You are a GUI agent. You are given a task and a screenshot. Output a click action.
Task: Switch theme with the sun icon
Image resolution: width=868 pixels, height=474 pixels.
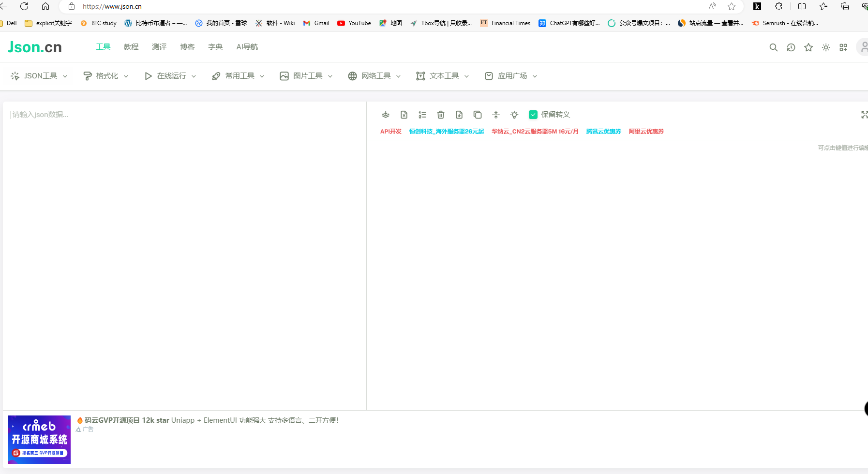826,47
